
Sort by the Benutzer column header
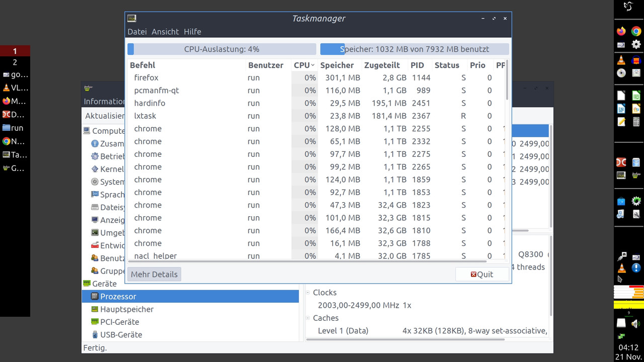pos(268,65)
